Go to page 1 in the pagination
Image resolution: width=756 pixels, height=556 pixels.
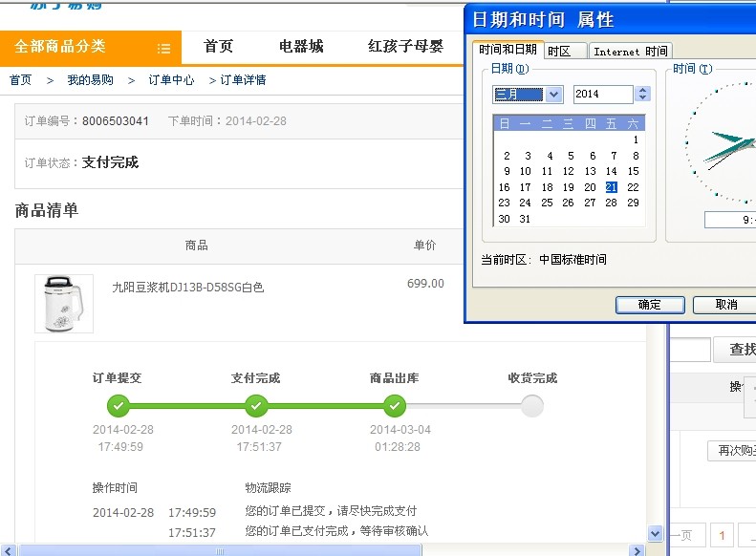[722, 535]
